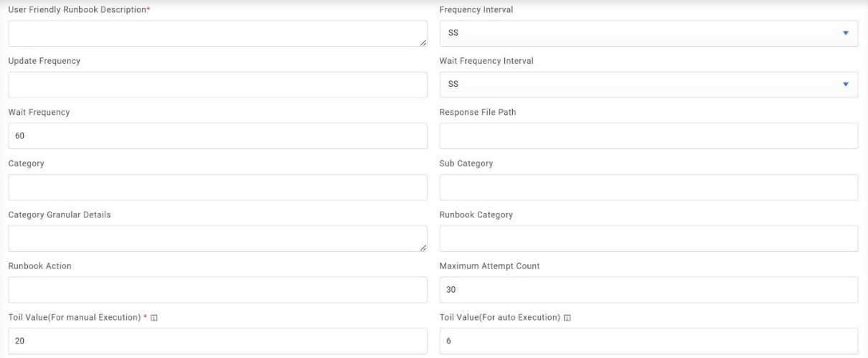Click the resize handle of Runbook Description textarea
The width and height of the screenshot is (868, 358).
point(423,42)
